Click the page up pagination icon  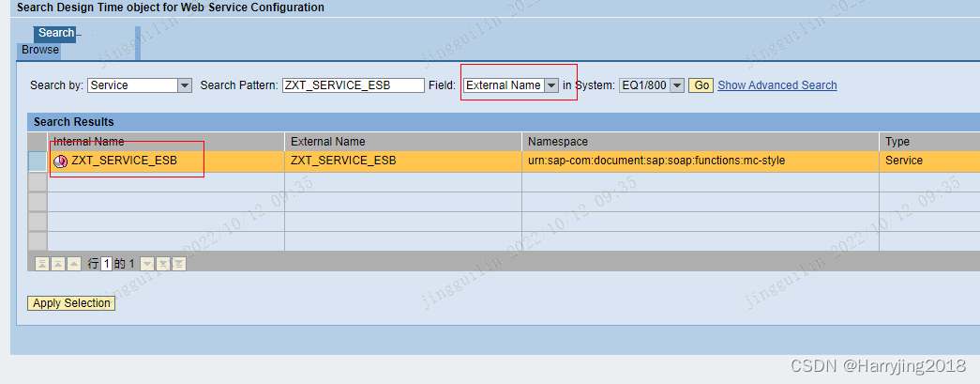(x=58, y=264)
